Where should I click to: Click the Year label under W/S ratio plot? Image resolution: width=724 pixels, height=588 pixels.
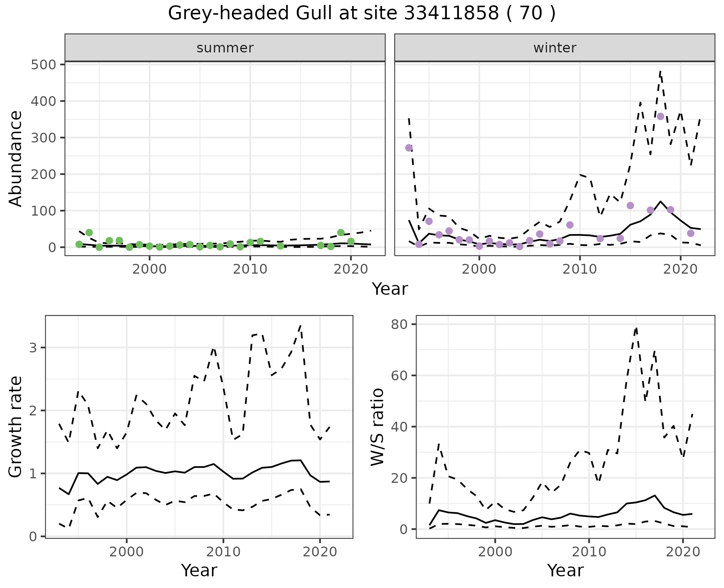point(565,571)
